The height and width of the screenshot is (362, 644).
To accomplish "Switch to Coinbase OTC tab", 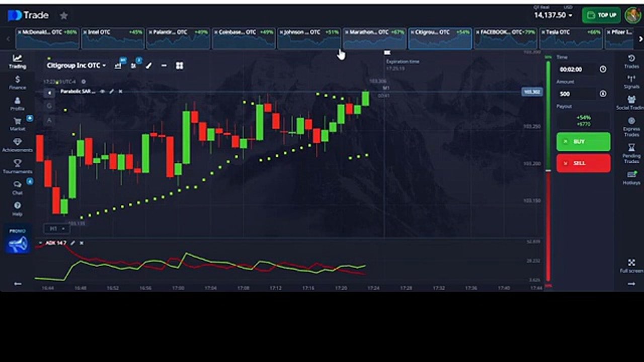I will click(244, 38).
